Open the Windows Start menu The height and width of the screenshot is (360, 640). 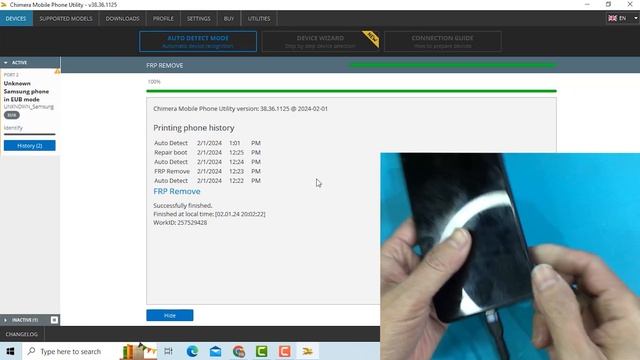click(10, 351)
